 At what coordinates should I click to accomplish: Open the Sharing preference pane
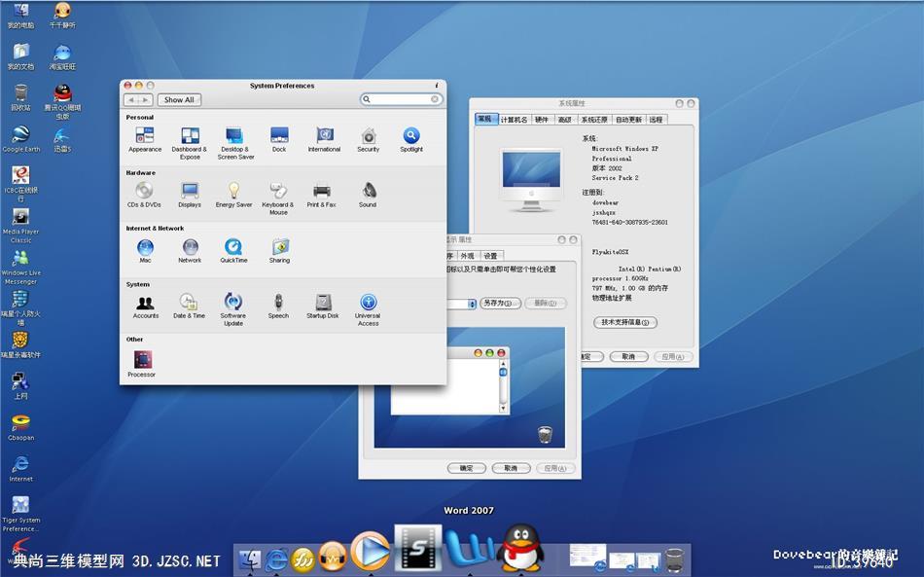tap(280, 250)
